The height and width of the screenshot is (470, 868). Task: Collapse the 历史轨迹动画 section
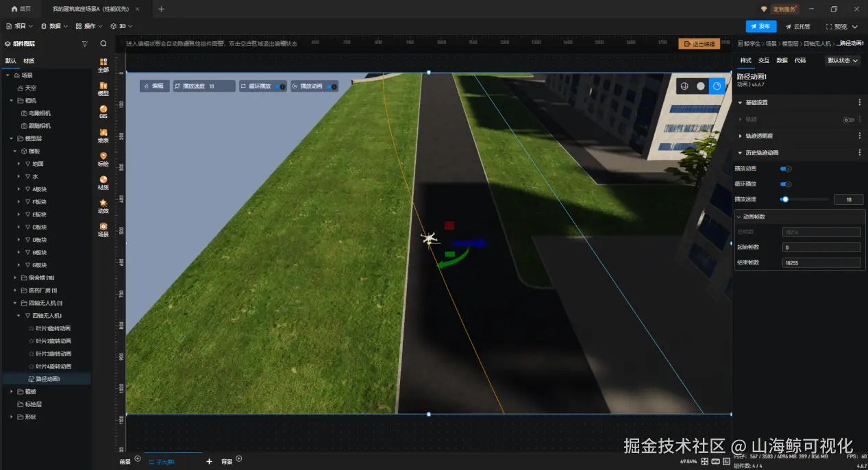pyautogui.click(x=740, y=152)
